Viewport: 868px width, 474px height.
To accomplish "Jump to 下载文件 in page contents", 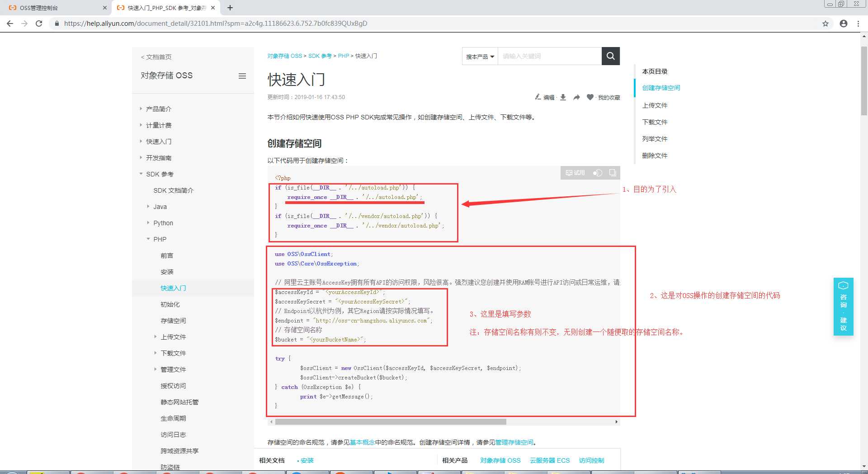I will click(x=655, y=122).
